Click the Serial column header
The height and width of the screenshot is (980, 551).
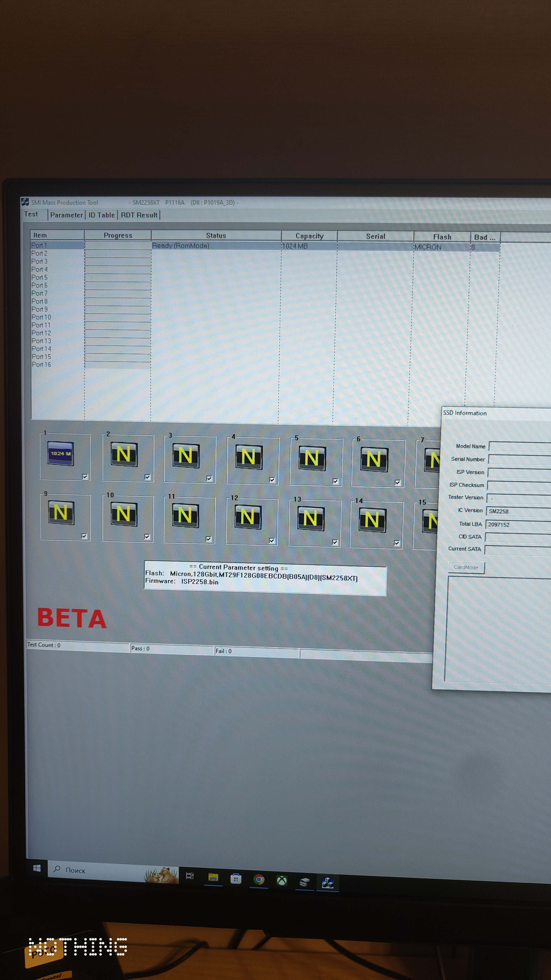tap(376, 236)
